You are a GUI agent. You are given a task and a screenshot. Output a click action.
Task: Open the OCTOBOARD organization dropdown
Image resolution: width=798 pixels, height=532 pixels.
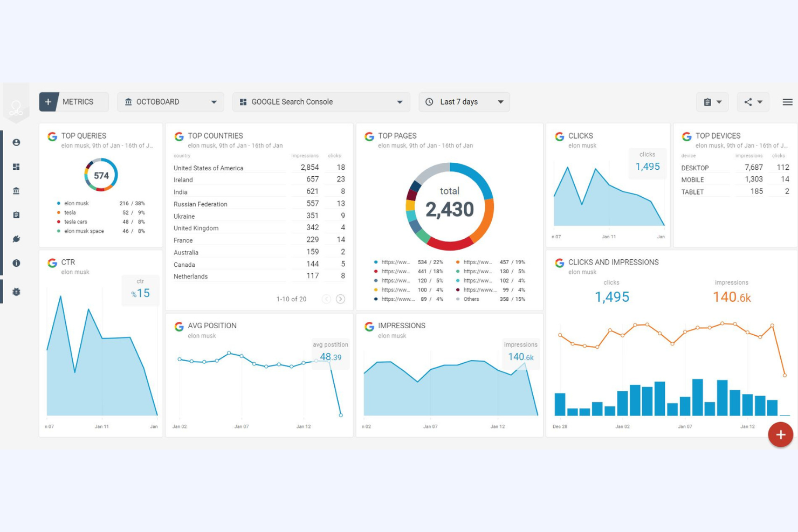pos(170,102)
